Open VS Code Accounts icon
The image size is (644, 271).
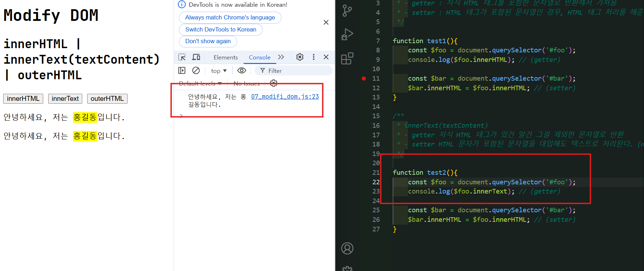coord(347,248)
